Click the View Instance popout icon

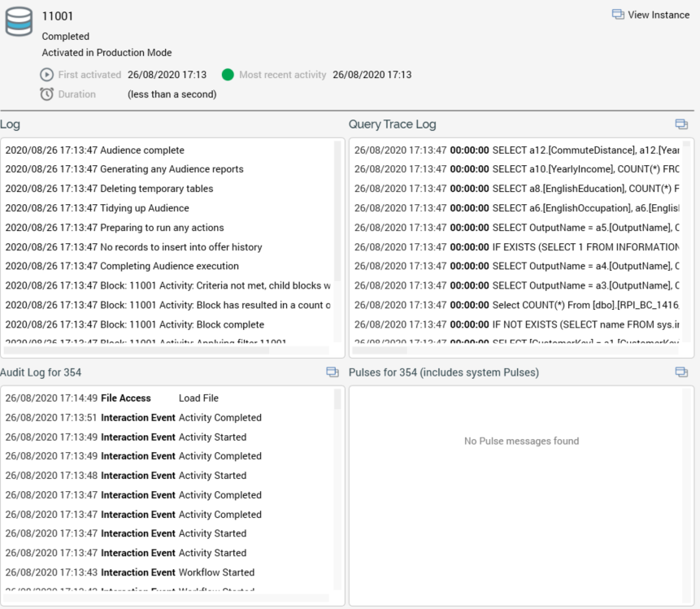pyautogui.click(x=618, y=15)
